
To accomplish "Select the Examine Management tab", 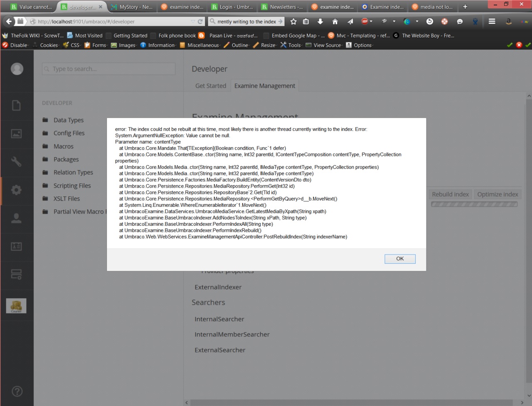I will coord(265,86).
